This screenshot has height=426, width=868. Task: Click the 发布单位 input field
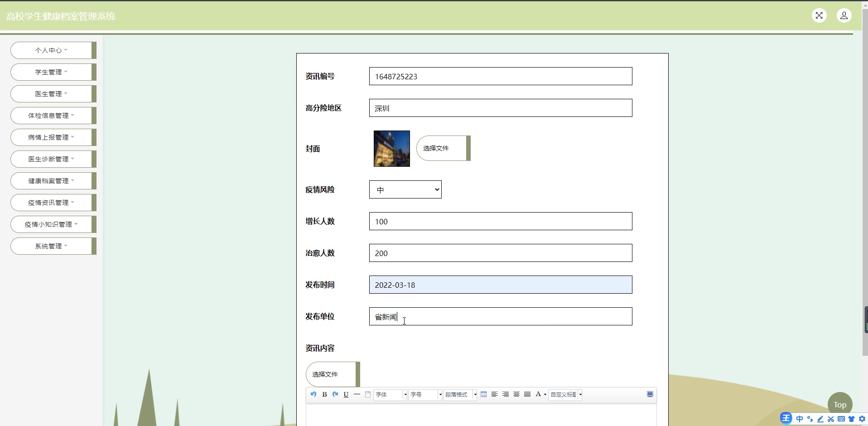pos(501,316)
